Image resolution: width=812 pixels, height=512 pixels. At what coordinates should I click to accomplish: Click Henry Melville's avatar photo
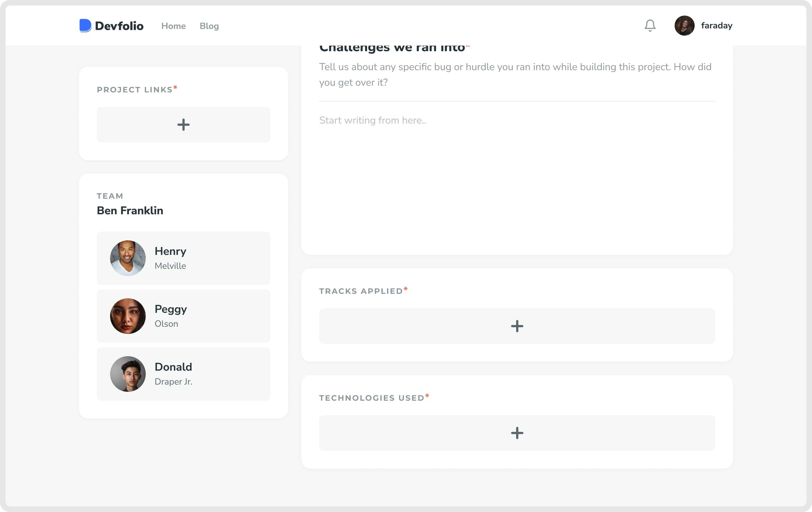[x=128, y=258]
